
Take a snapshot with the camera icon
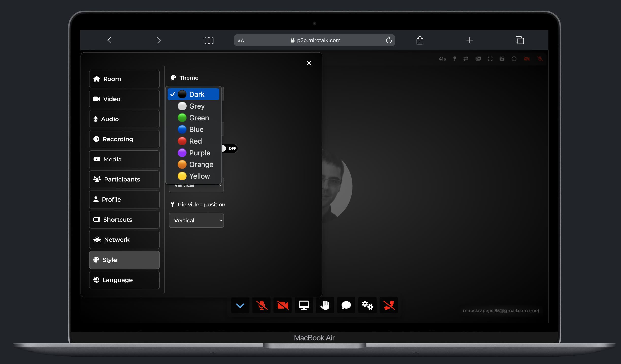pos(502,59)
